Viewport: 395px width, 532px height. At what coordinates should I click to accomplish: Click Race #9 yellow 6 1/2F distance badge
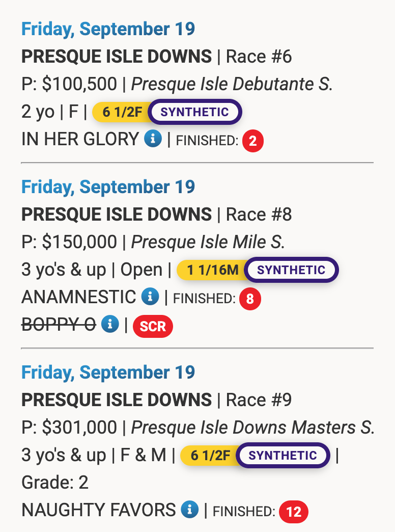pos(210,455)
